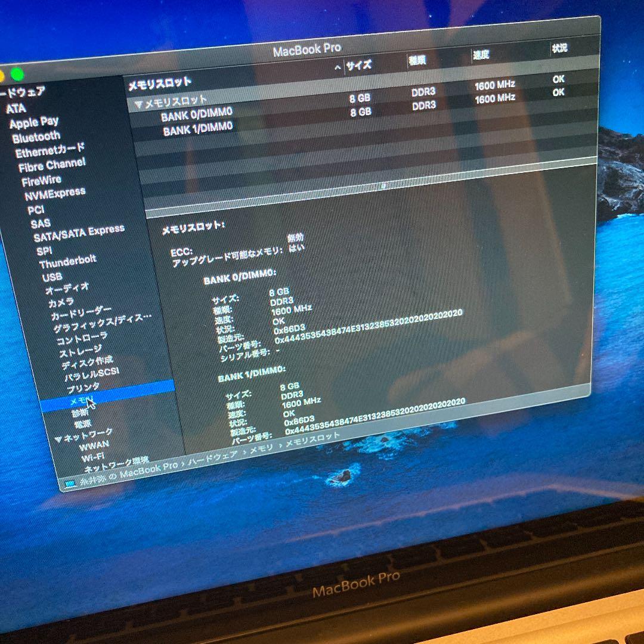Sort by サイズ column header
The height and width of the screenshot is (644, 644).
(x=359, y=66)
